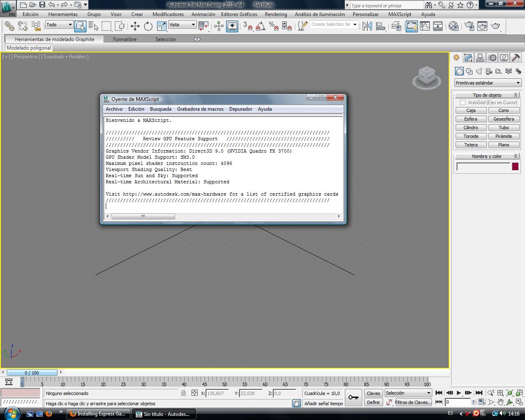Select the Select and Move tool
Viewport: 525px width, 420px height.
coord(135,26)
